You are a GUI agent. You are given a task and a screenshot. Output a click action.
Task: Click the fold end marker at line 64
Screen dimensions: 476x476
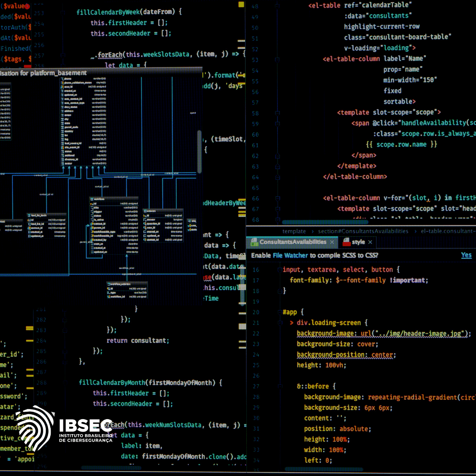click(x=277, y=177)
